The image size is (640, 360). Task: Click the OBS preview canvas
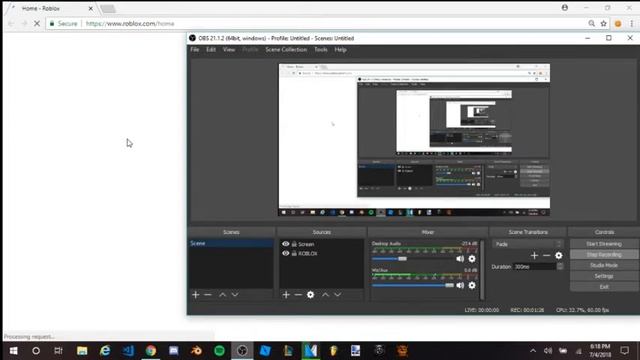pyautogui.click(x=414, y=140)
